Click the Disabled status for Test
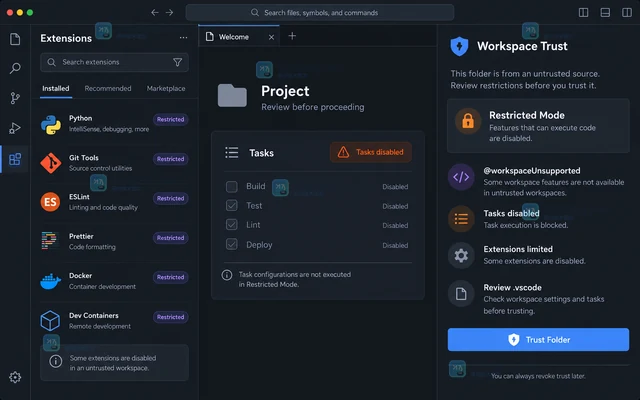640x400 pixels. [395, 206]
